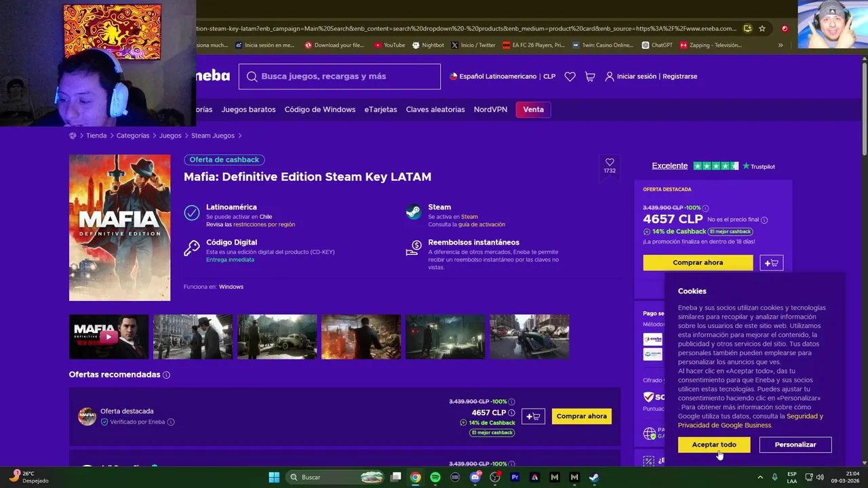Screen dimensions: 868x488
Task: Open ChatGPT bookmark
Action: pyautogui.click(x=658, y=45)
